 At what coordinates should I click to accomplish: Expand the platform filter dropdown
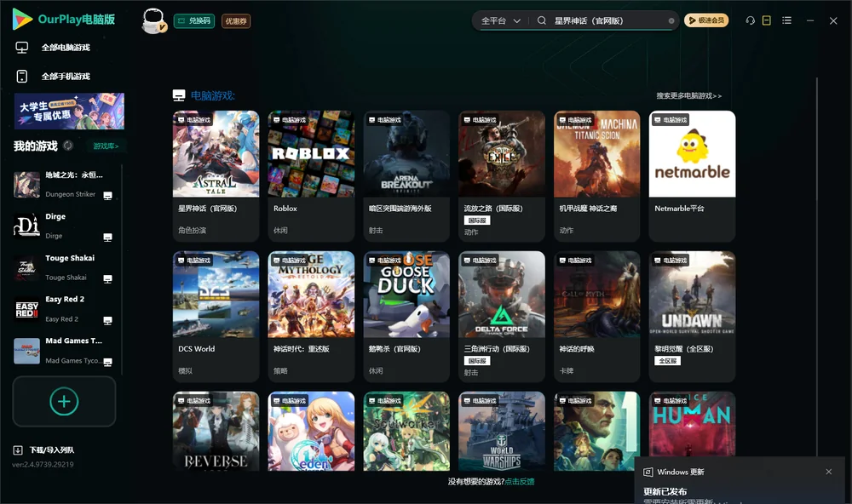click(500, 20)
